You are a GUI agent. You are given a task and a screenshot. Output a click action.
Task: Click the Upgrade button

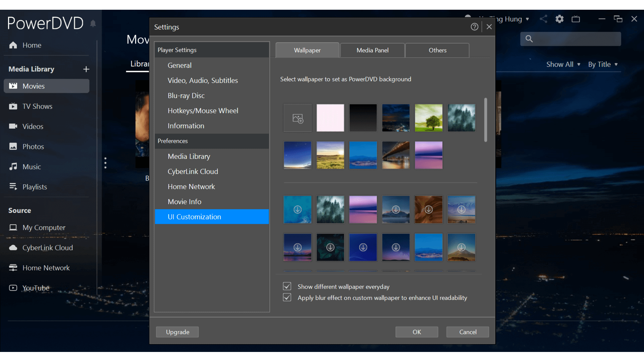pyautogui.click(x=177, y=332)
